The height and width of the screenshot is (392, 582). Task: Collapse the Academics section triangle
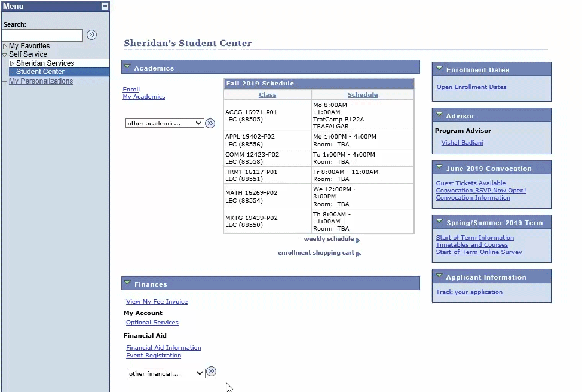127,66
